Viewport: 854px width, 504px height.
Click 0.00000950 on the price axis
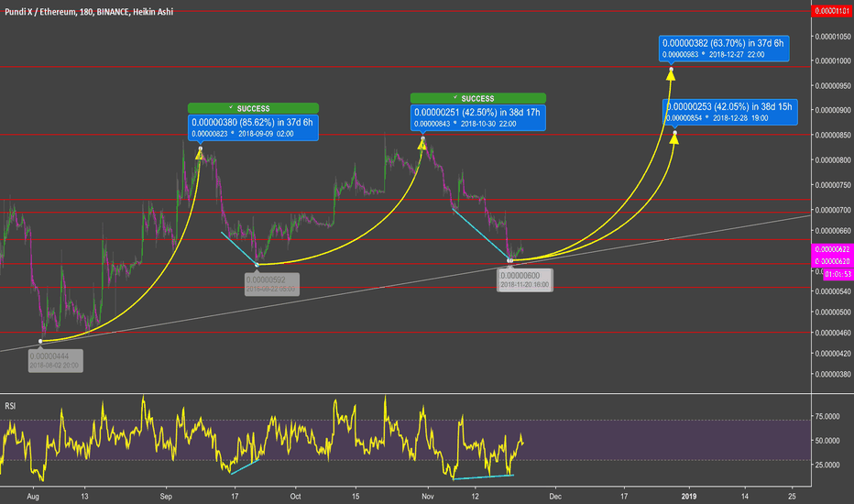point(833,85)
